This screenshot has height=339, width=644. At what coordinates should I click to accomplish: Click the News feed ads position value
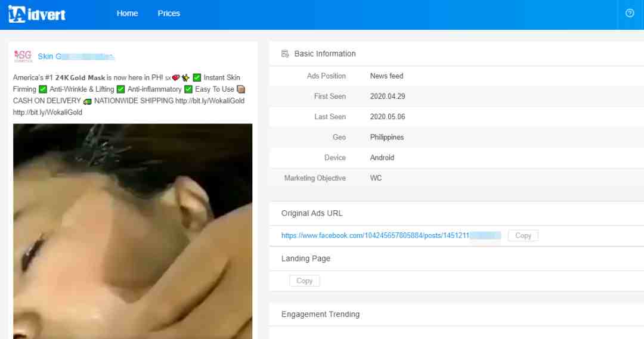tap(386, 76)
